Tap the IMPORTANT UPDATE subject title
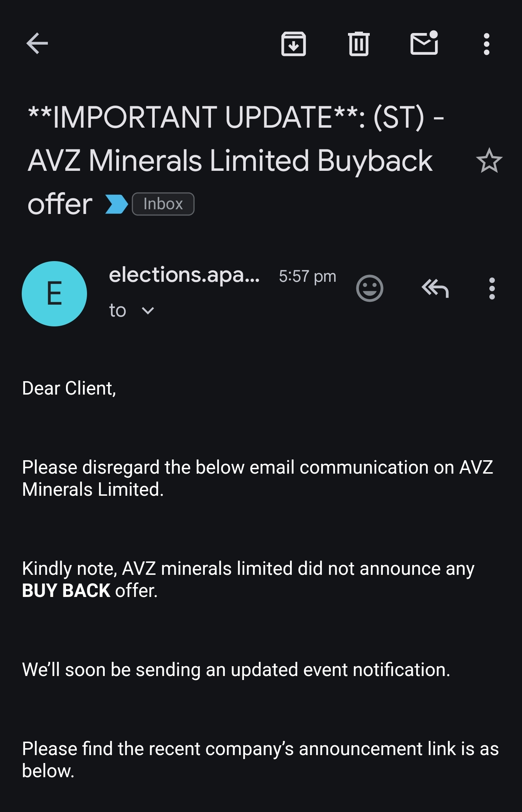 [x=236, y=160]
